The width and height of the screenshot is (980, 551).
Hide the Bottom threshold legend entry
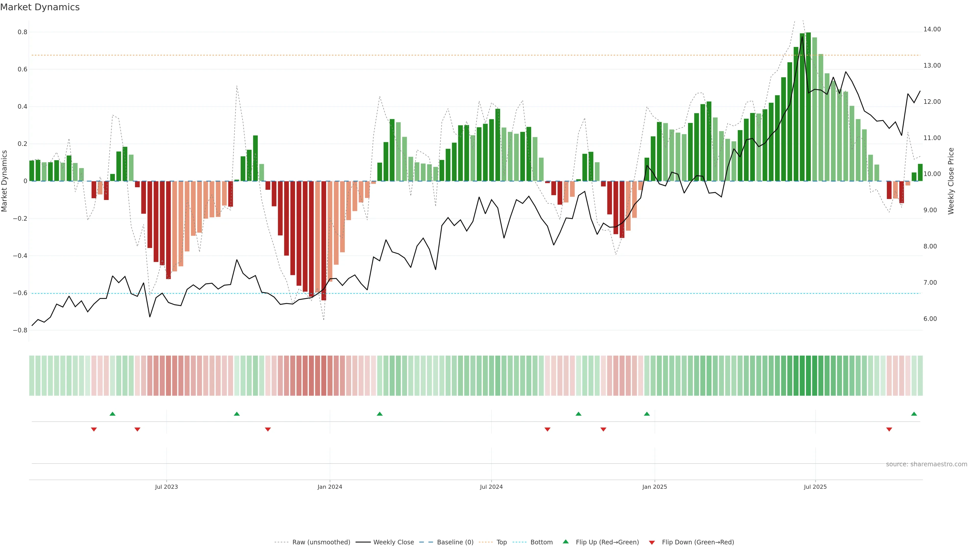[x=541, y=542]
